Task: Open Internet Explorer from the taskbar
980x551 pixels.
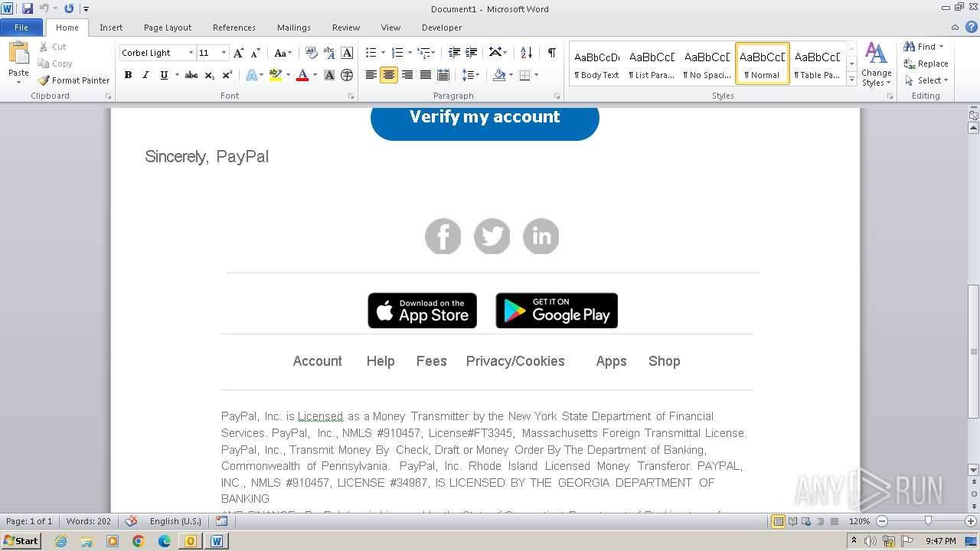Action: [x=60, y=541]
